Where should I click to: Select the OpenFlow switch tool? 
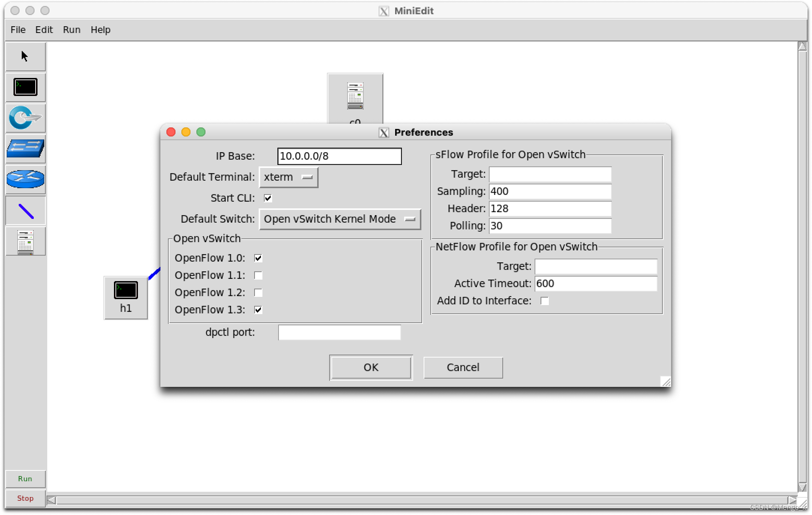[25, 118]
